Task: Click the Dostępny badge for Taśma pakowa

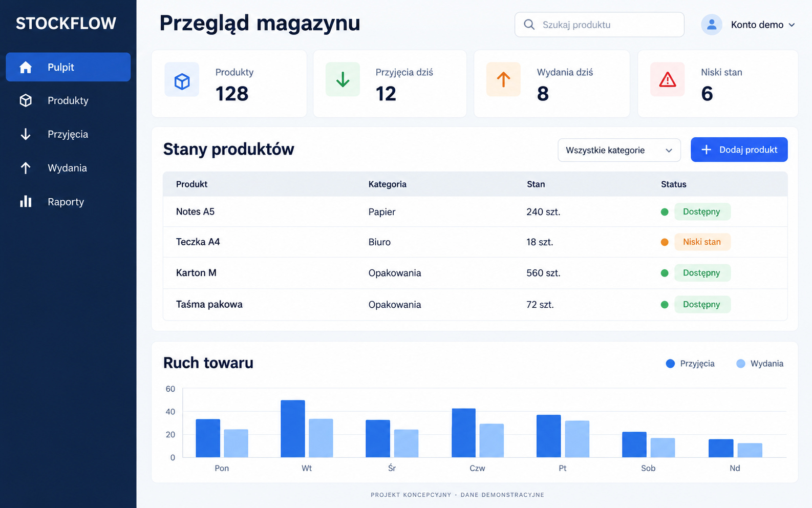Action: pos(702,304)
